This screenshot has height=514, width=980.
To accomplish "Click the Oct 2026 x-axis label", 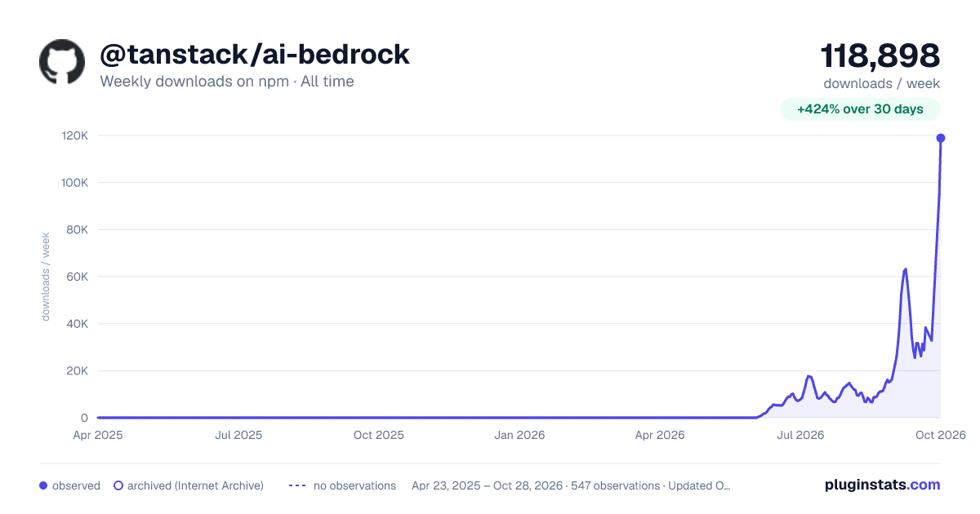I will tap(941, 435).
